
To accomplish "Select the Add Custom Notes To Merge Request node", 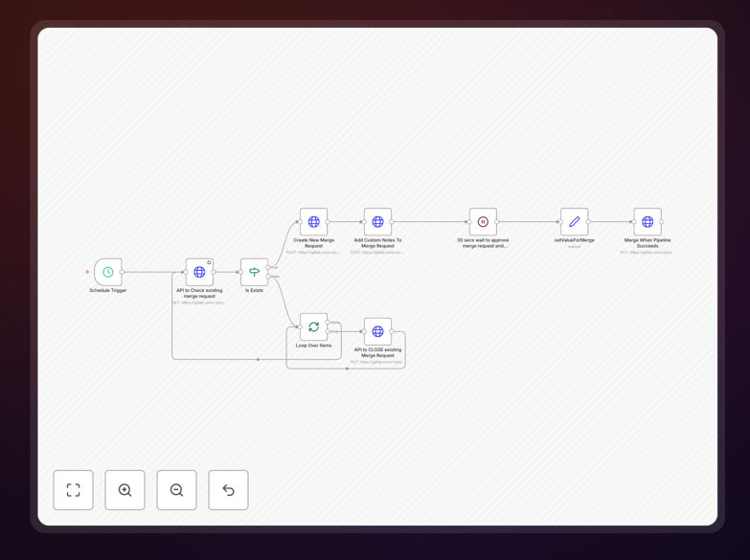I will (x=377, y=222).
